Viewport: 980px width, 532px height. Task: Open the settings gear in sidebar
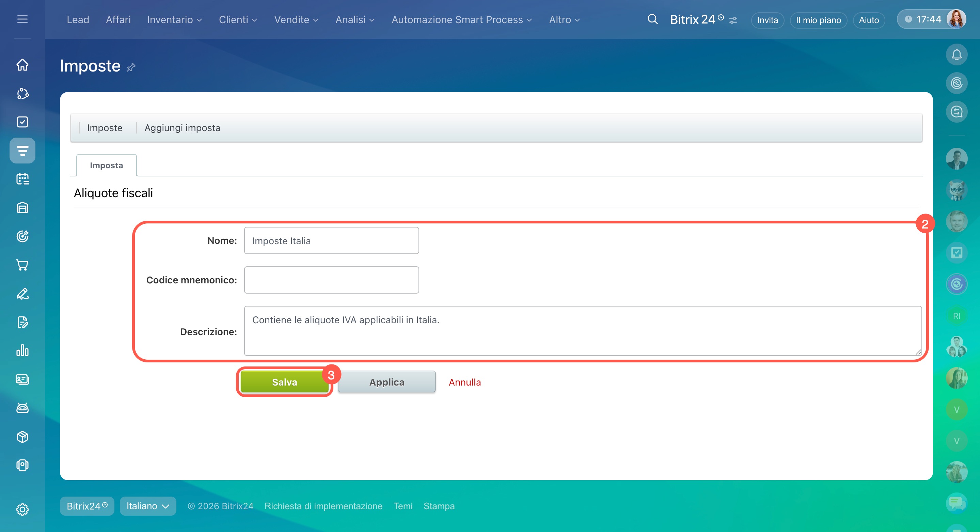click(x=22, y=509)
